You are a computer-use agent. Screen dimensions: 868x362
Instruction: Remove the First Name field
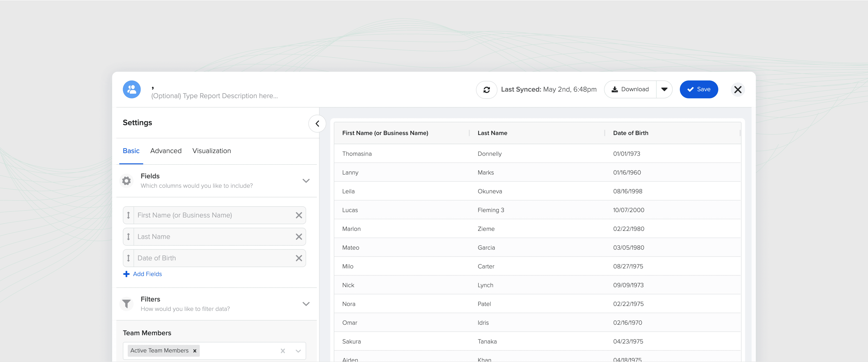298,215
